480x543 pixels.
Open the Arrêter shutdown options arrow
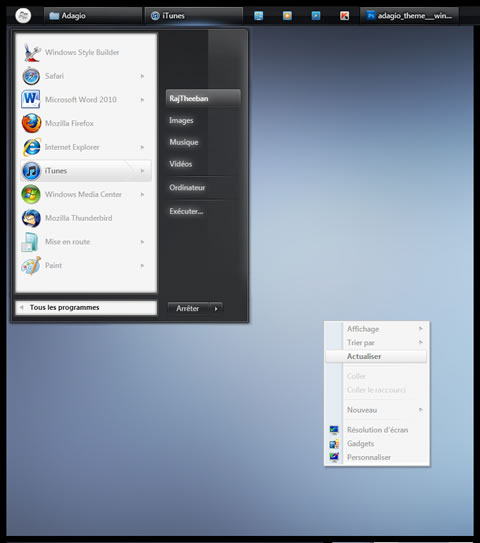point(216,309)
